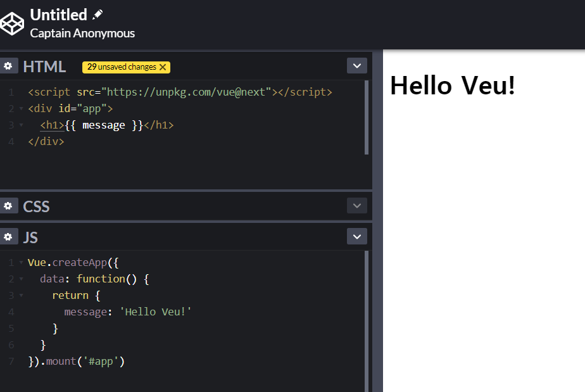Collapse HTML line 2 div fold arrow
This screenshot has height=392, width=585.
pos(22,109)
